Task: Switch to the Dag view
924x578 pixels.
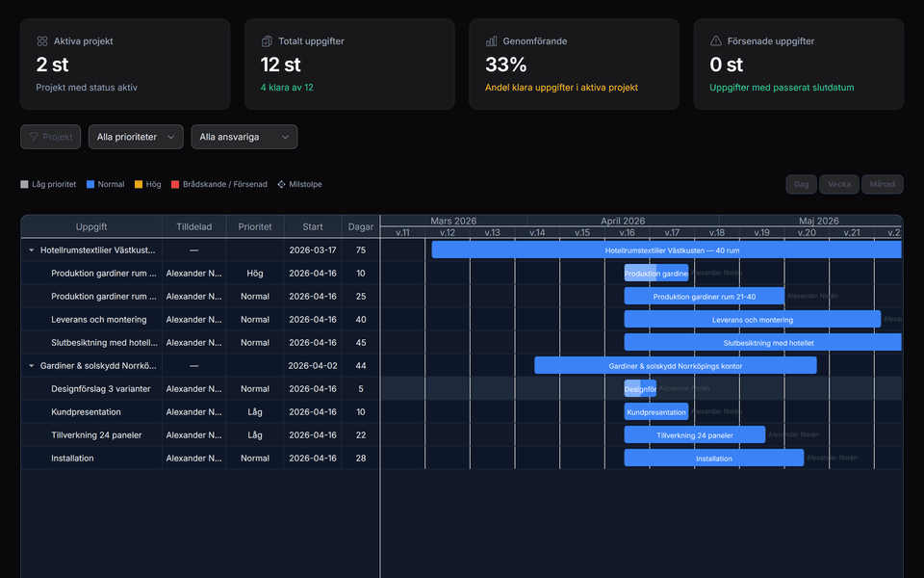Action: coord(800,183)
